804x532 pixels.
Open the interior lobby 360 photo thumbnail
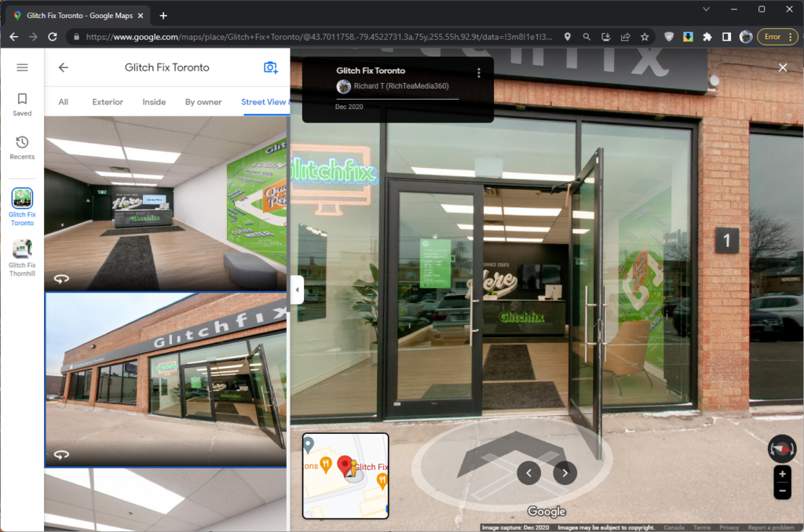coord(166,203)
